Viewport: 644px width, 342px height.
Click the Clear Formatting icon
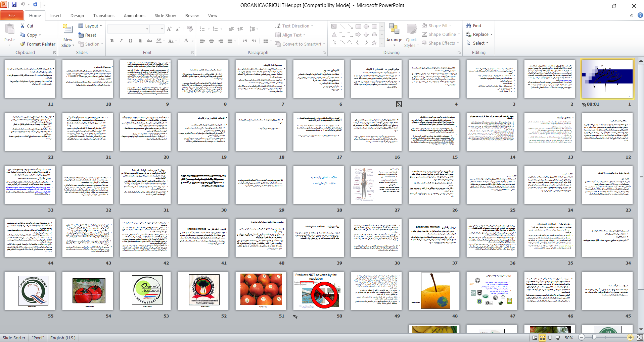(190, 29)
